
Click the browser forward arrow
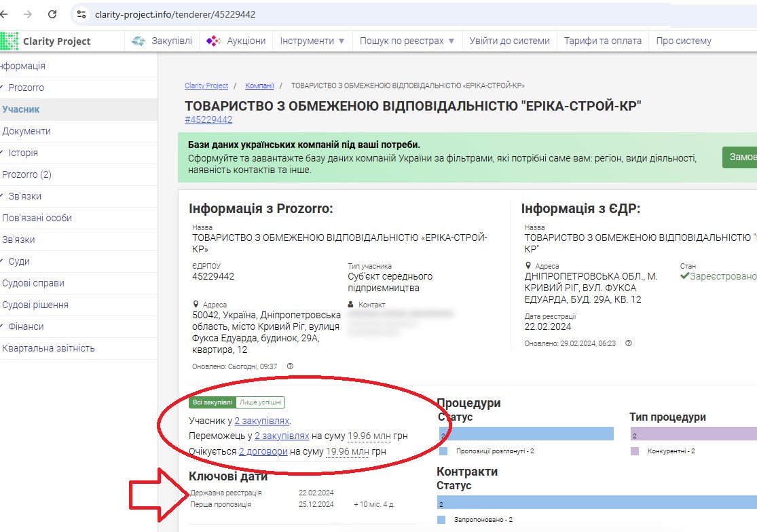point(28,14)
